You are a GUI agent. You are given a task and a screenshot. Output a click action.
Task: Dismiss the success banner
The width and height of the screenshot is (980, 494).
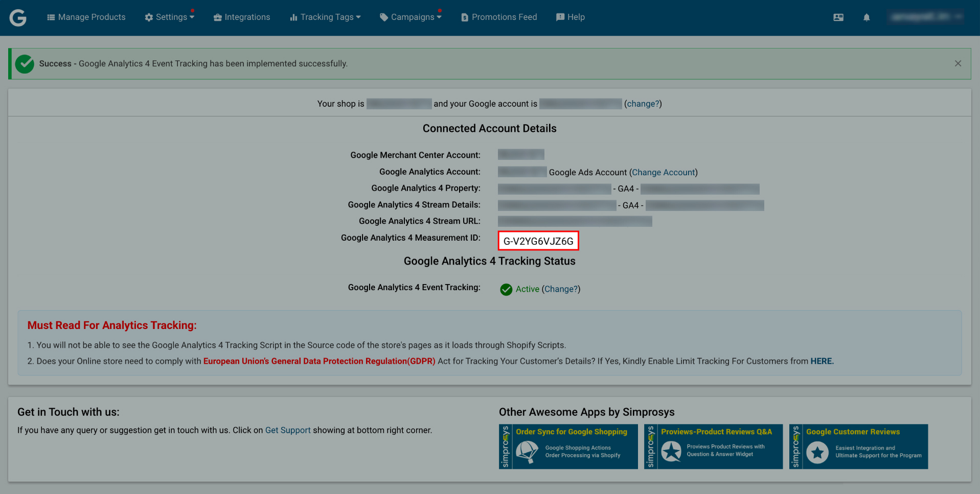(958, 63)
